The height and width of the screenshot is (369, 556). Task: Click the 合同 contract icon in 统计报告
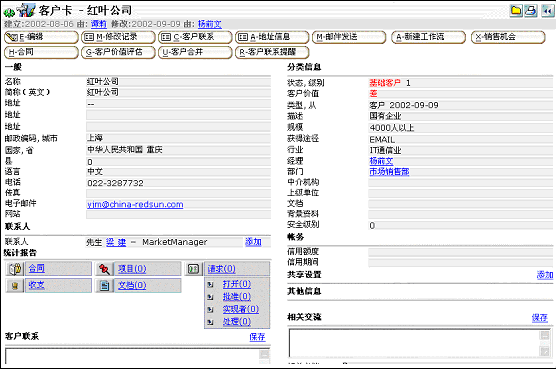click(x=15, y=269)
